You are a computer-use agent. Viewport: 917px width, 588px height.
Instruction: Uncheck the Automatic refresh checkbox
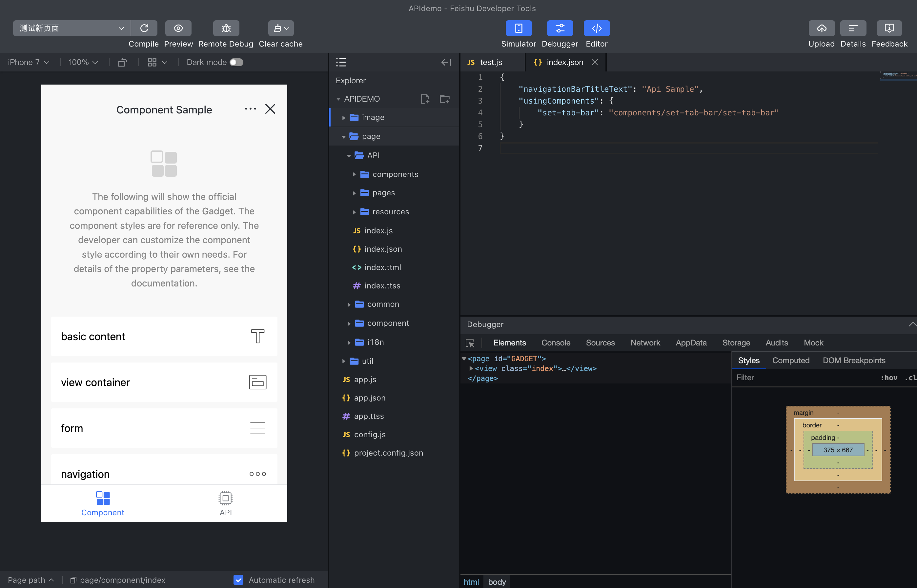(238, 579)
